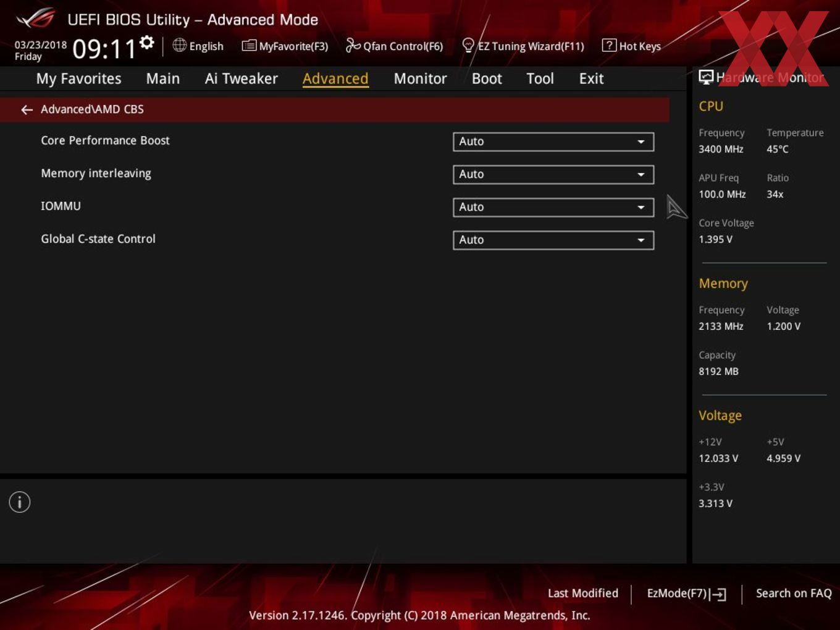Launch EZ Tuning Wizard(F11) text
Image resolution: width=840 pixels, height=630 pixels.
pos(531,46)
